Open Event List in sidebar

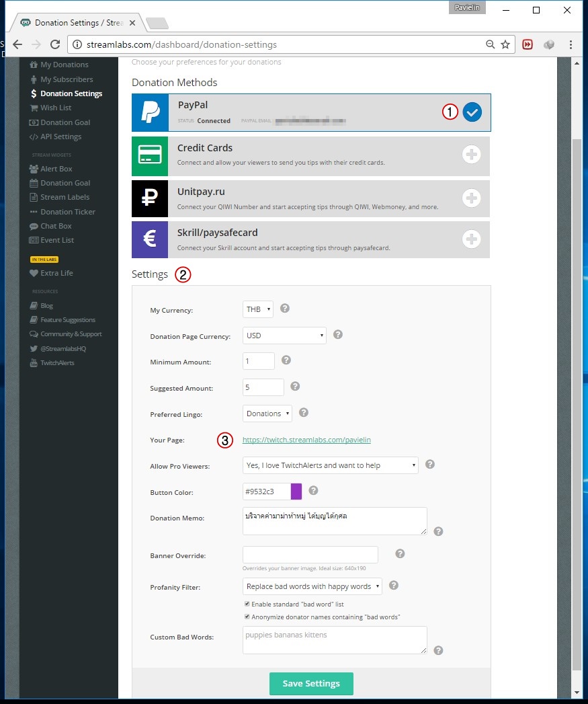(x=52, y=240)
